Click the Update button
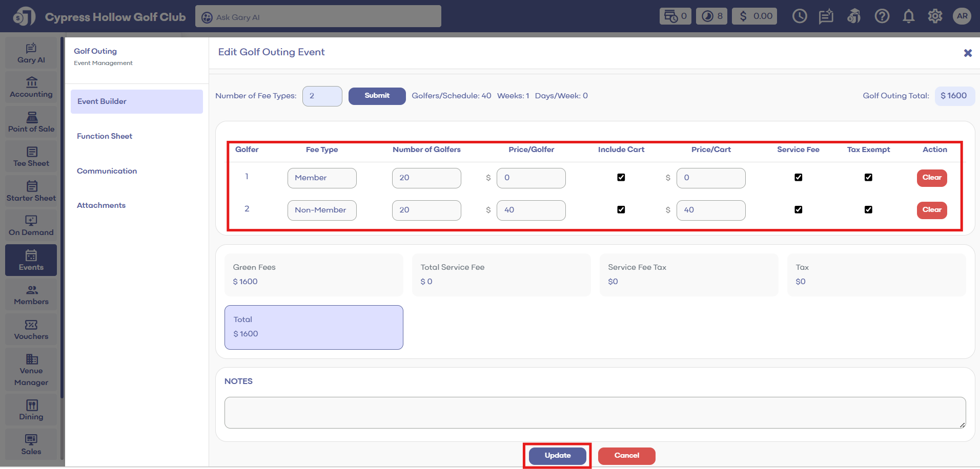The height and width of the screenshot is (469, 980). [557, 456]
